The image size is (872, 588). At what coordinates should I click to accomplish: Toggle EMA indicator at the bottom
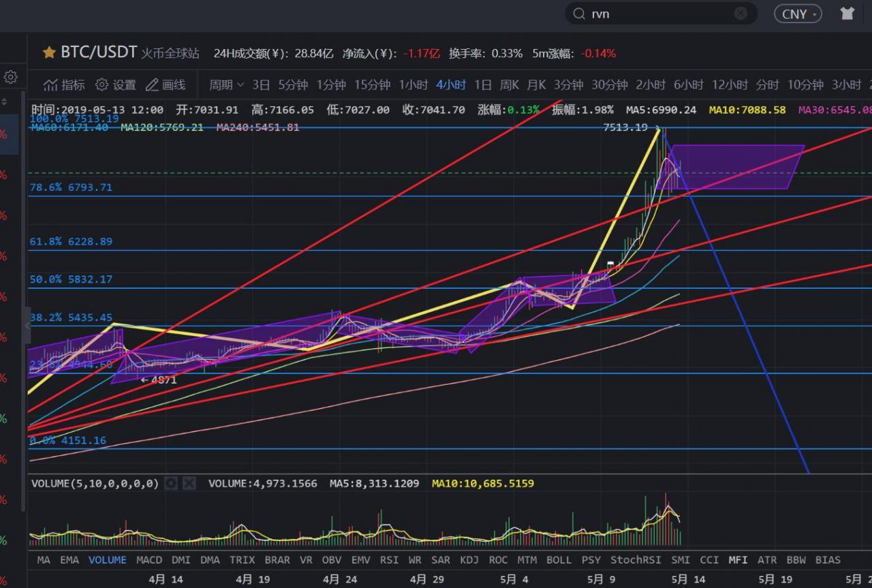tap(69, 560)
